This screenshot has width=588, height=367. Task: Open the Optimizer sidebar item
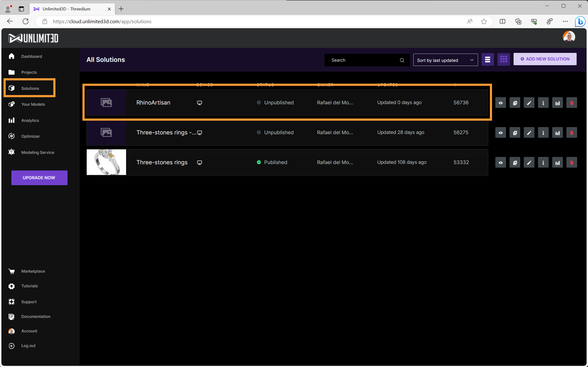tap(30, 136)
